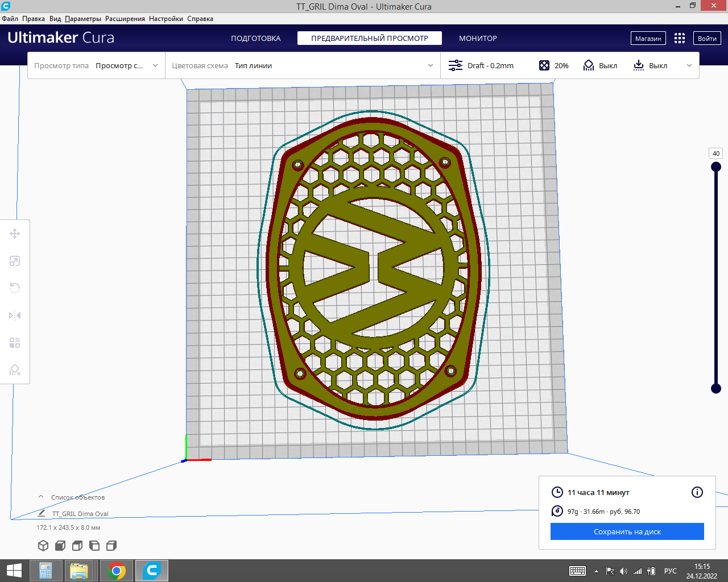Click the Войти sign-in button
The image size is (728, 582).
(707, 38)
